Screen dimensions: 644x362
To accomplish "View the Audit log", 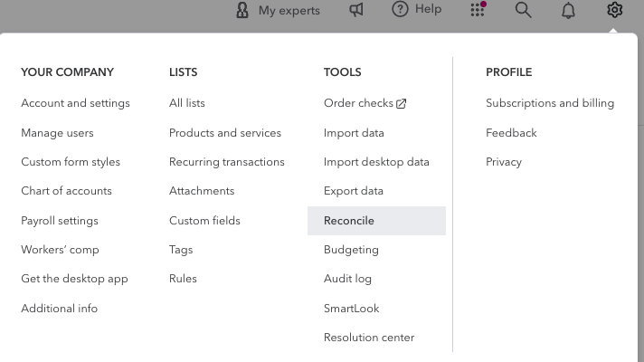I will click(347, 279).
